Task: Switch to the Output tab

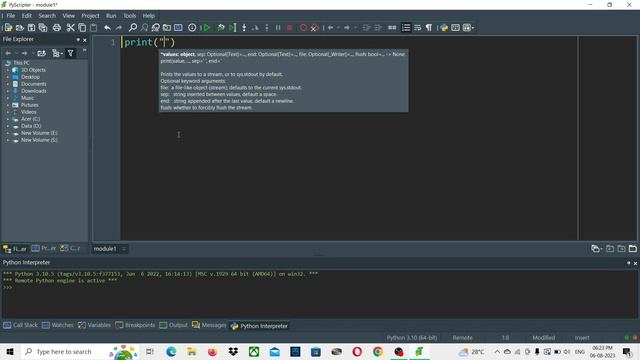Action: coord(173,325)
